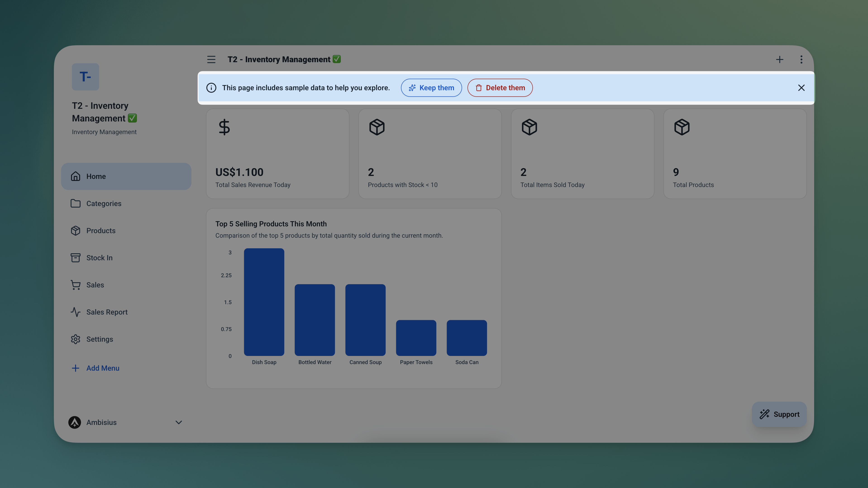Click the T- workspace logo thumbnail
The image size is (868, 488).
(85, 77)
